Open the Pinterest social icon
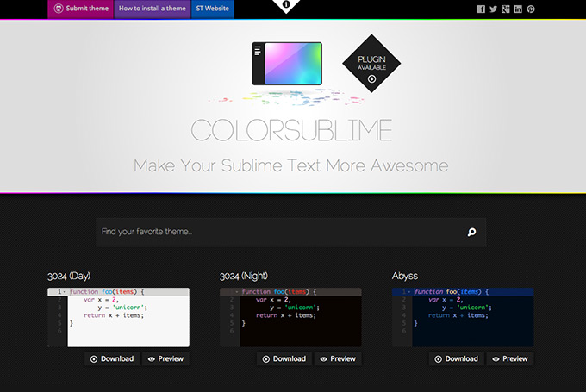The image size is (586, 392). tap(531, 9)
